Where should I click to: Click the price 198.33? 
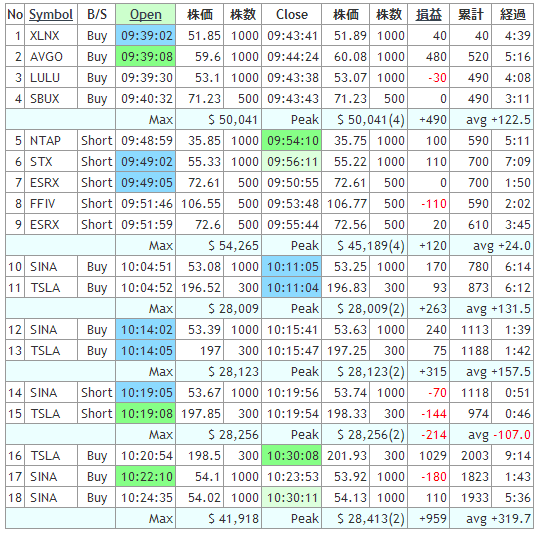(347, 413)
